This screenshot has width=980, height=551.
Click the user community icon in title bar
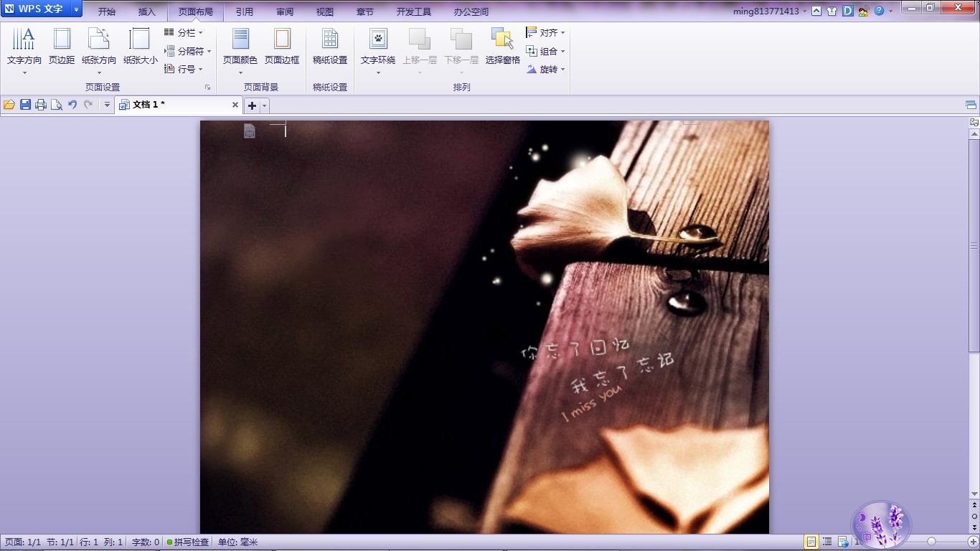click(863, 11)
